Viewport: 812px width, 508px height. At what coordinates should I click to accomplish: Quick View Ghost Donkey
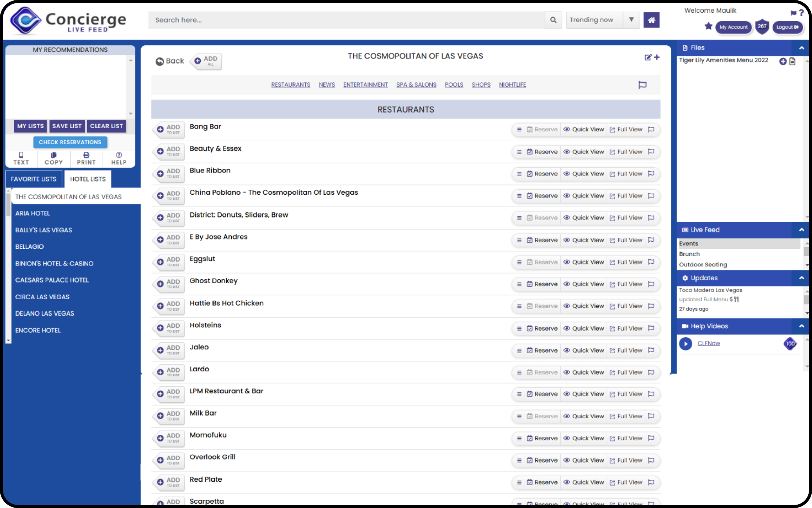coord(583,284)
